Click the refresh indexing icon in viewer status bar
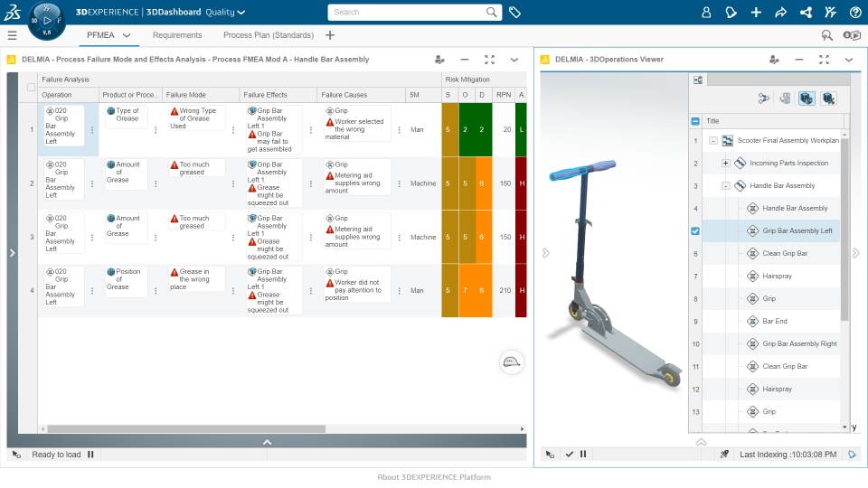The width and height of the screenshot is (868, 488). pyautogui.click(x=852, y=455)
